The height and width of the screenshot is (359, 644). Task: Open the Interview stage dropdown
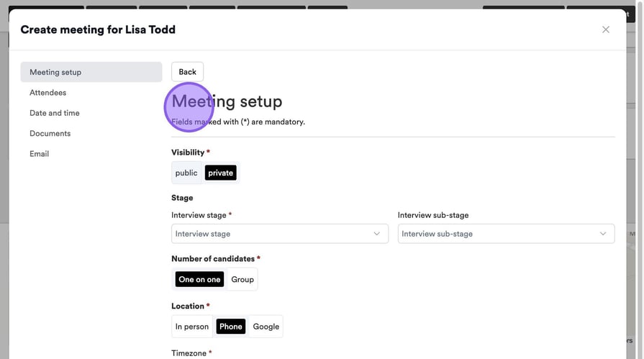273,234
